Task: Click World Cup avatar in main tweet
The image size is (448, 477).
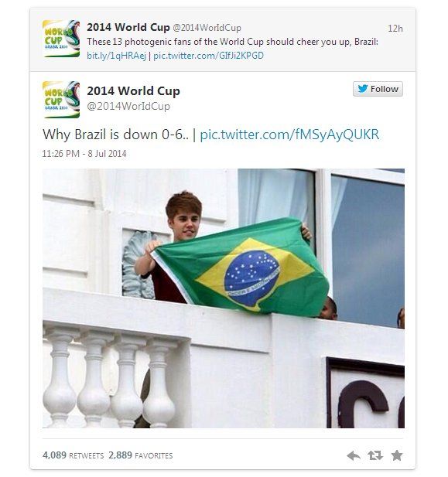Action: click(x=61, y=100)
